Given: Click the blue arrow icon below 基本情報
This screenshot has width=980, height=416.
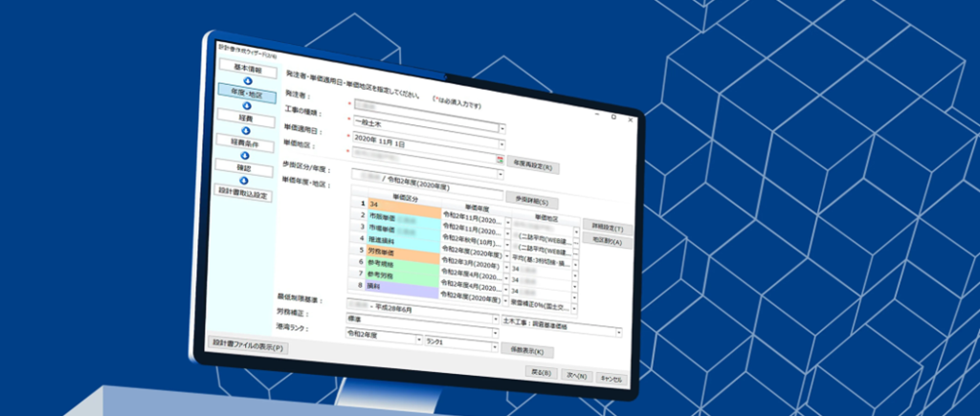Looking at the screenshot, I should [x=246, y=82].
